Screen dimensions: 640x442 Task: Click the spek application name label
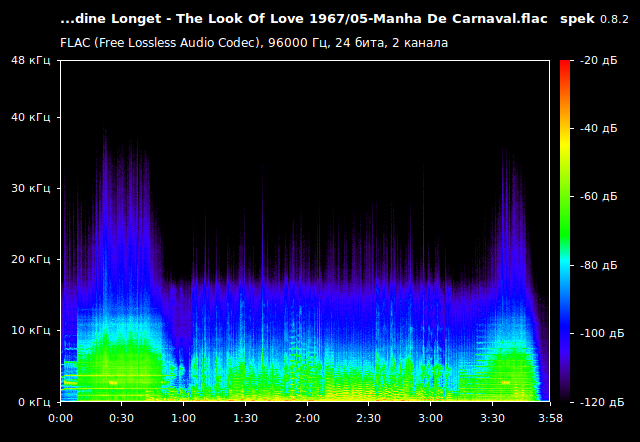coord(577,19)
